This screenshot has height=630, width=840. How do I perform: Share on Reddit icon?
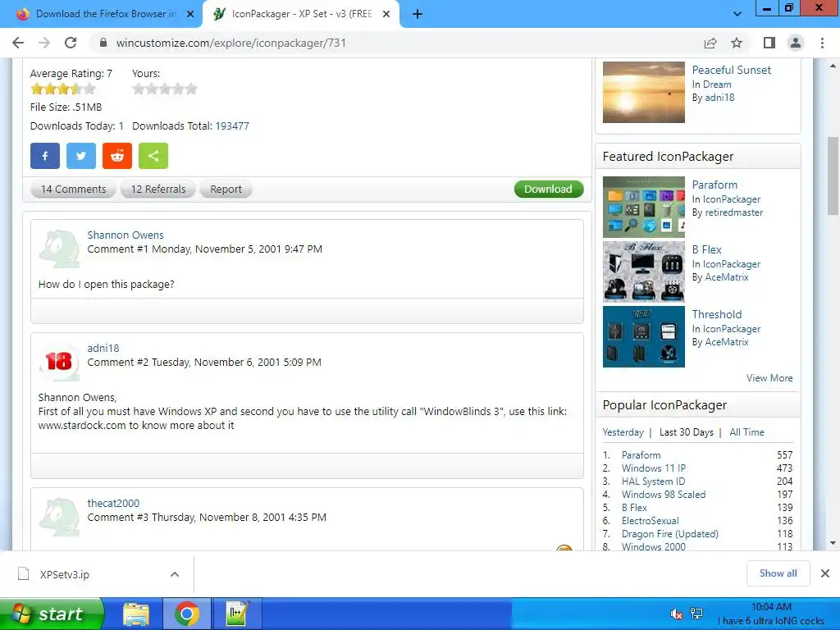117,156
